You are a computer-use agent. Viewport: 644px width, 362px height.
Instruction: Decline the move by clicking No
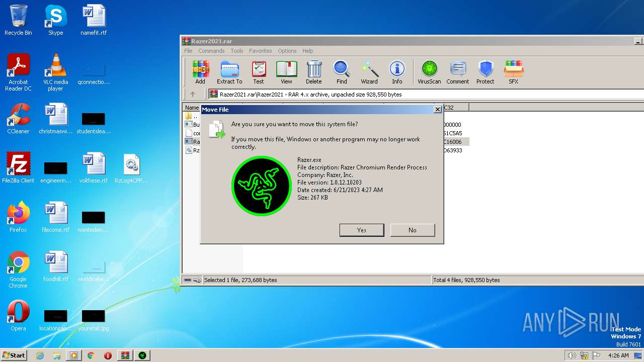[x=413, y=230]
